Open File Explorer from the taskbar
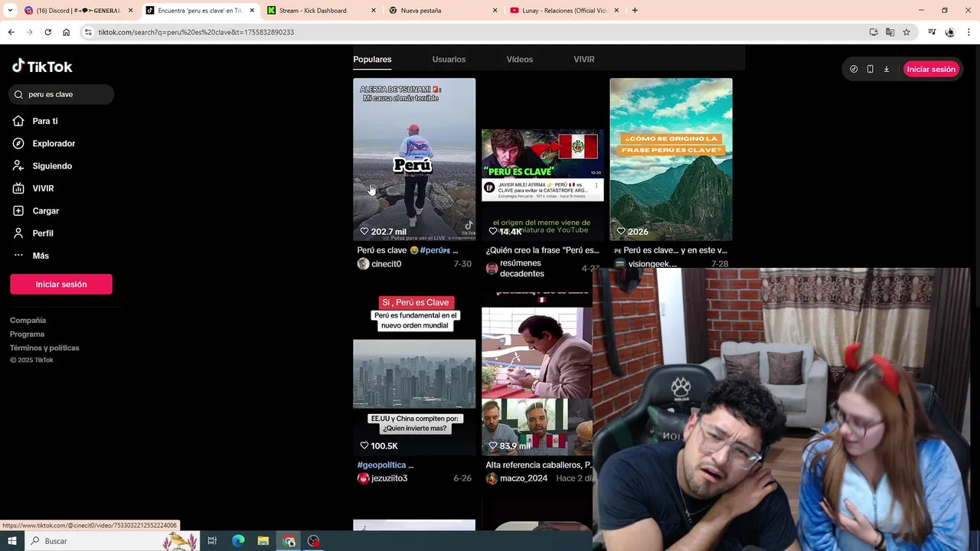 click(x=263, y=541)
